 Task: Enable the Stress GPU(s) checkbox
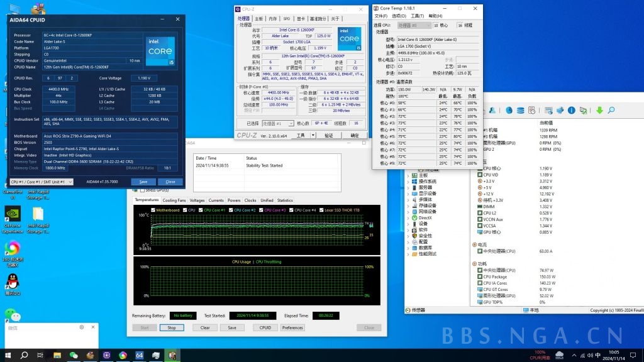[142, 190]
